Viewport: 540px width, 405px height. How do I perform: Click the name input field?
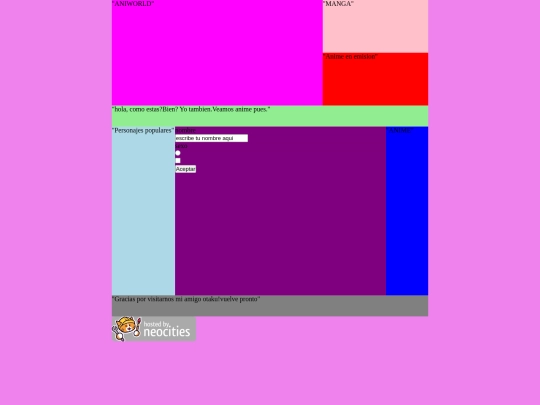pyautogui.click(x=211, y=138)
